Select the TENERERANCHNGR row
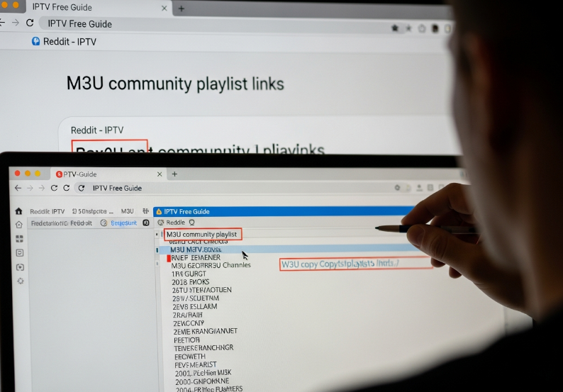The image size is (563, 392). (204, 348)
